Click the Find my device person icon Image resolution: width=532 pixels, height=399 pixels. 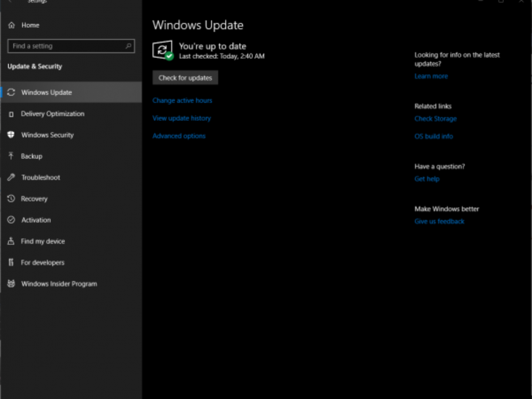click(12, 241)
